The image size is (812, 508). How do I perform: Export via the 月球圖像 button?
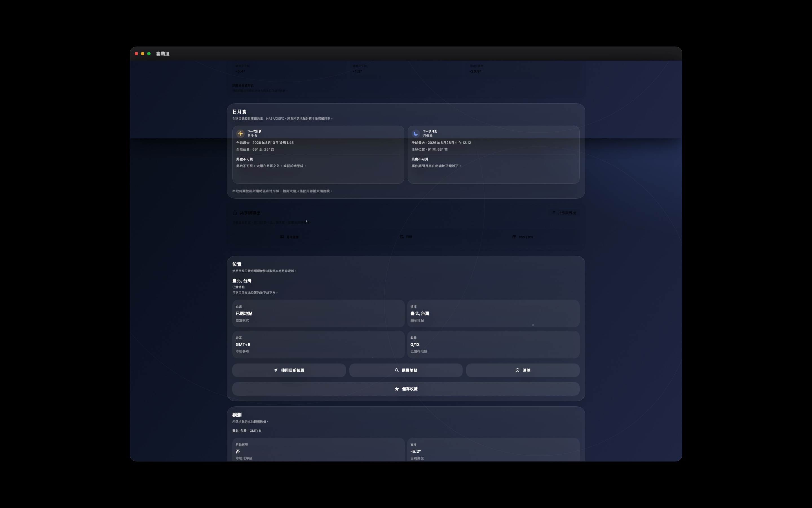point(289,237)
